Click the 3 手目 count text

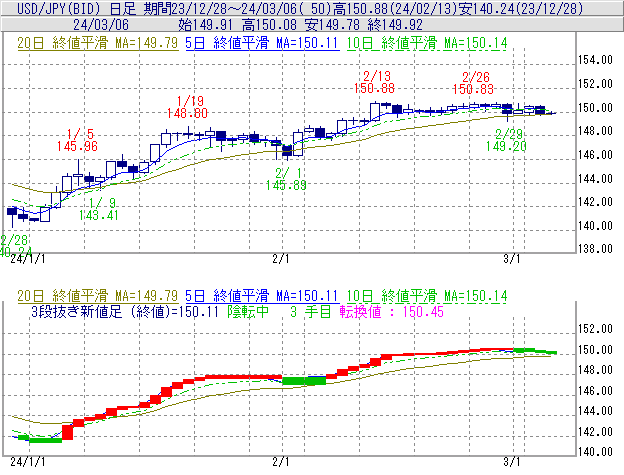[x=310, y=311]
